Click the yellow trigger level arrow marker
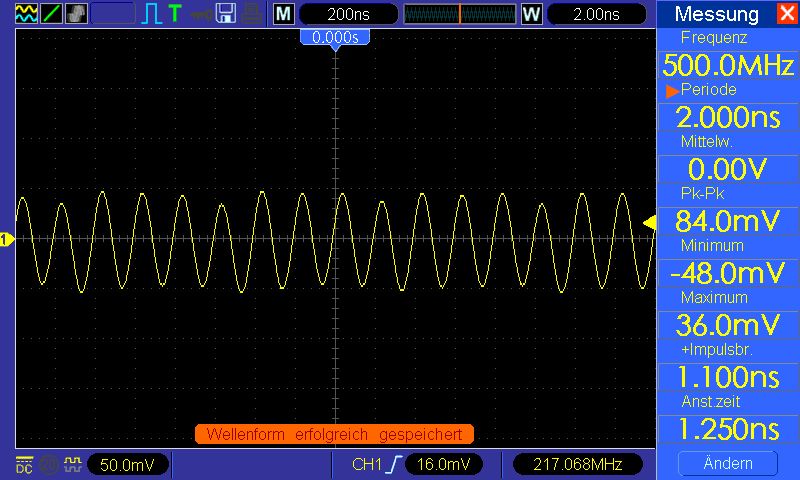This screenshot has width=800, height=480. (649, 223)
